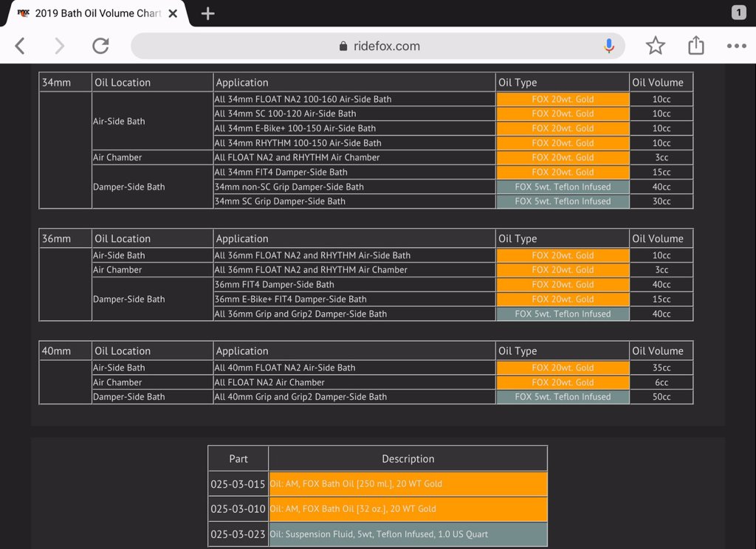Bookmark this page with the star
The width and height of the screenshot is (756, 549).
click(656, 46)
